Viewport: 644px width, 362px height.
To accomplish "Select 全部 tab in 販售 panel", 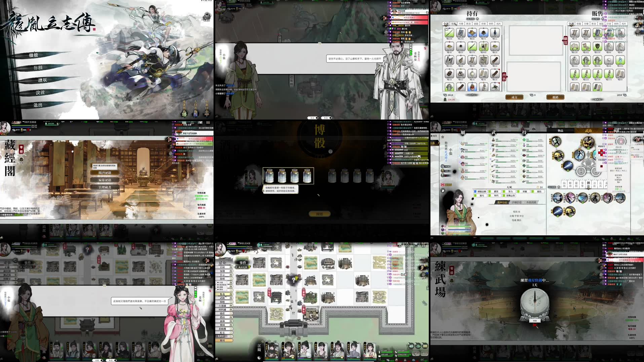I will click(571, 24).
